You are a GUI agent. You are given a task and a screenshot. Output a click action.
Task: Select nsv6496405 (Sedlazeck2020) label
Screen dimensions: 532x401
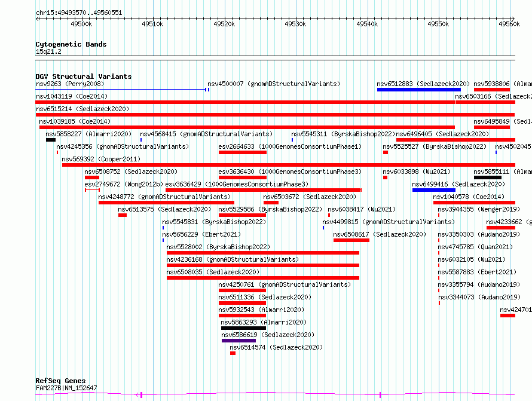tap(442, 134)
